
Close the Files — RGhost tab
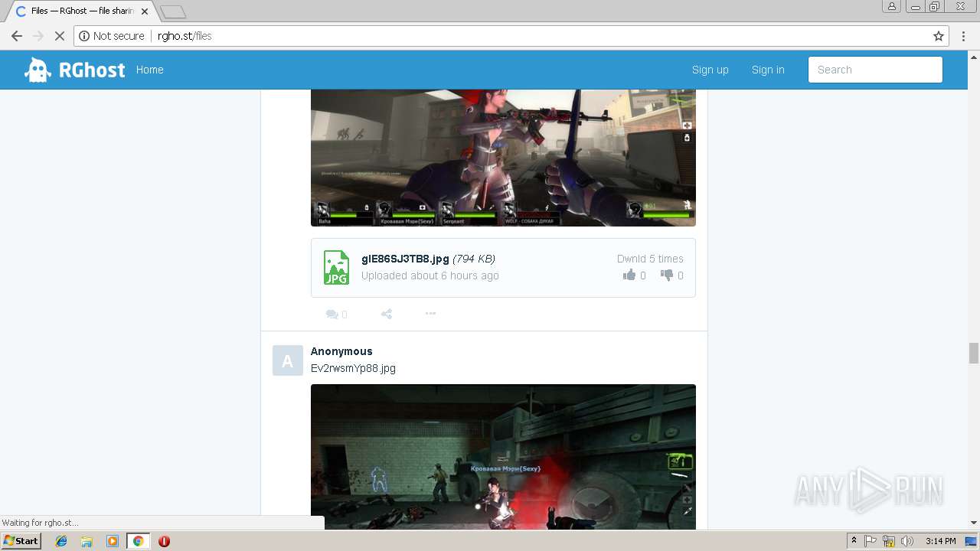(145, 11)
